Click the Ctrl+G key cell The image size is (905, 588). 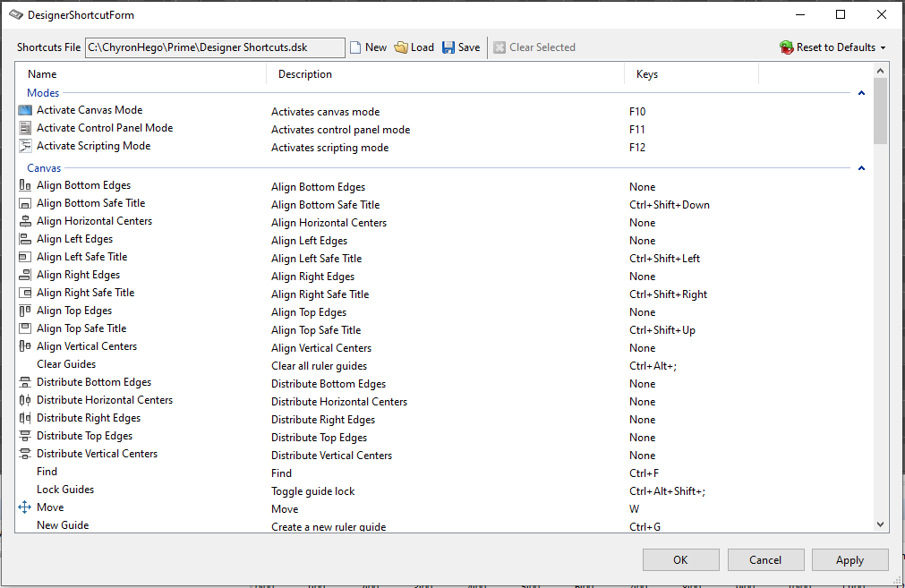pyautogui.click(x=645, y=527)
